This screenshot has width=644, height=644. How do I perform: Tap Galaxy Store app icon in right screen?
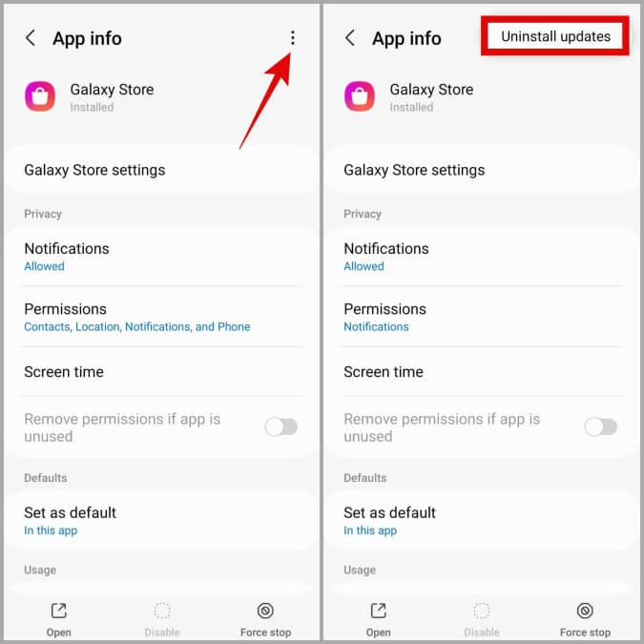coord(360,96)
